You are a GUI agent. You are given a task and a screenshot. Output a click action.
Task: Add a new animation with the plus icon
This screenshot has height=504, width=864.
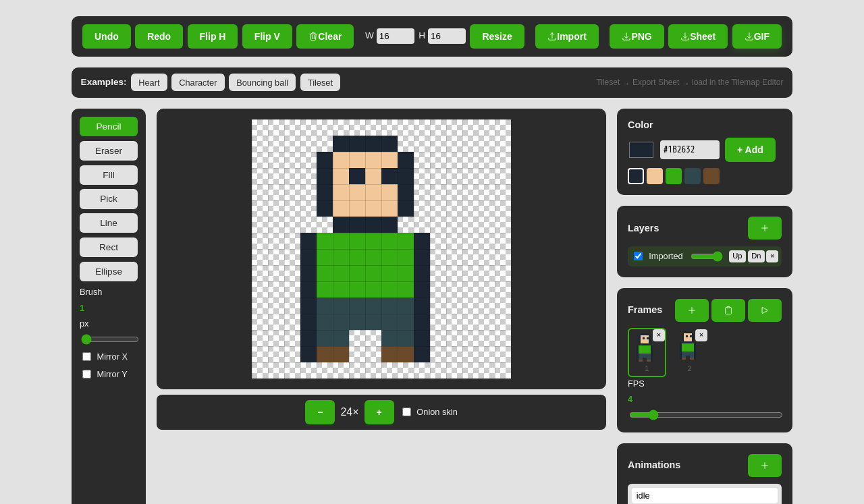pyautogui.click(x=764, y=466)
